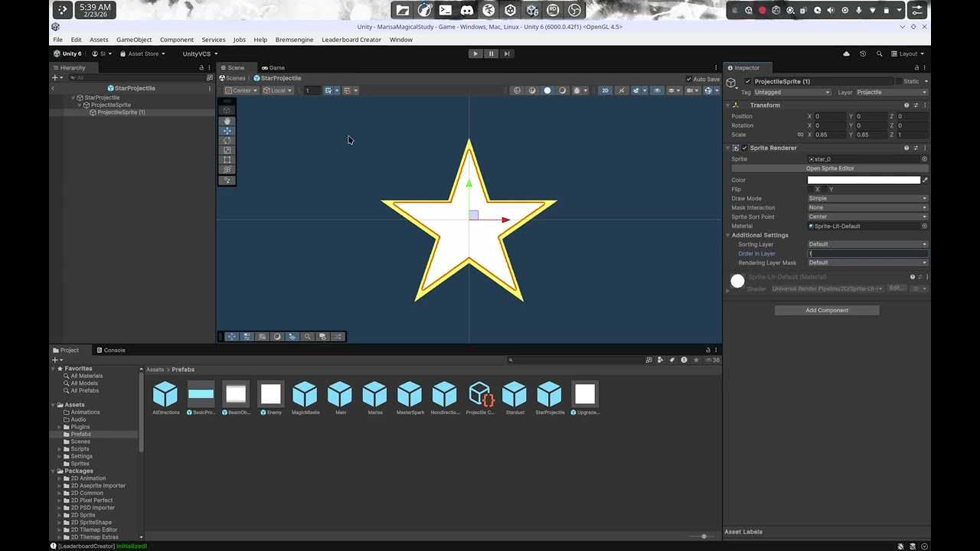Select the Move tool in scene toolbar

click(x=227, y=131)
